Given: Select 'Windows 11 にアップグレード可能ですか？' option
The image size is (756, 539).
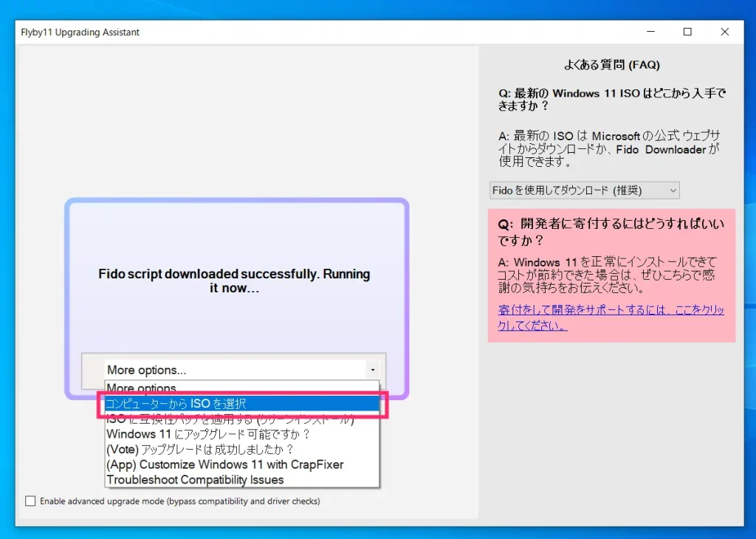Looking at the screenshot, I should pos(242,434).
